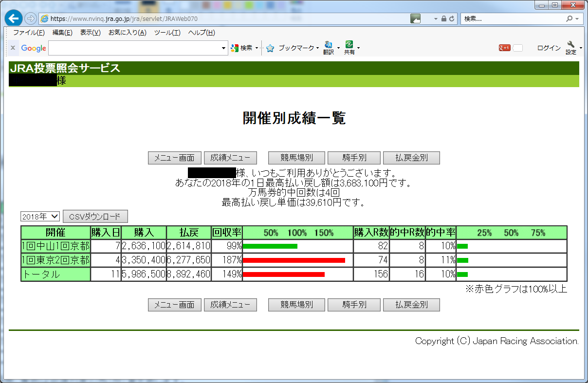Open the ヘルプ(H) menu

(202, 33)
